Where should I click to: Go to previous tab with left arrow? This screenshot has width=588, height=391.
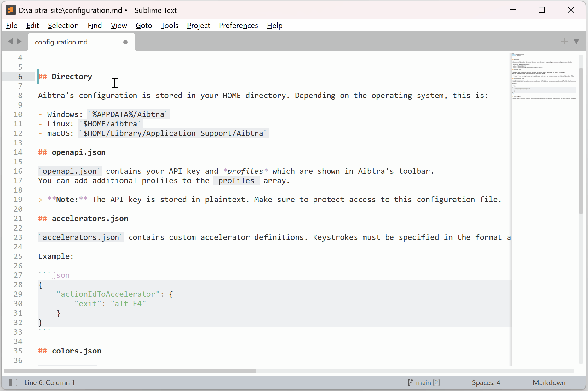tap(10, 41)
